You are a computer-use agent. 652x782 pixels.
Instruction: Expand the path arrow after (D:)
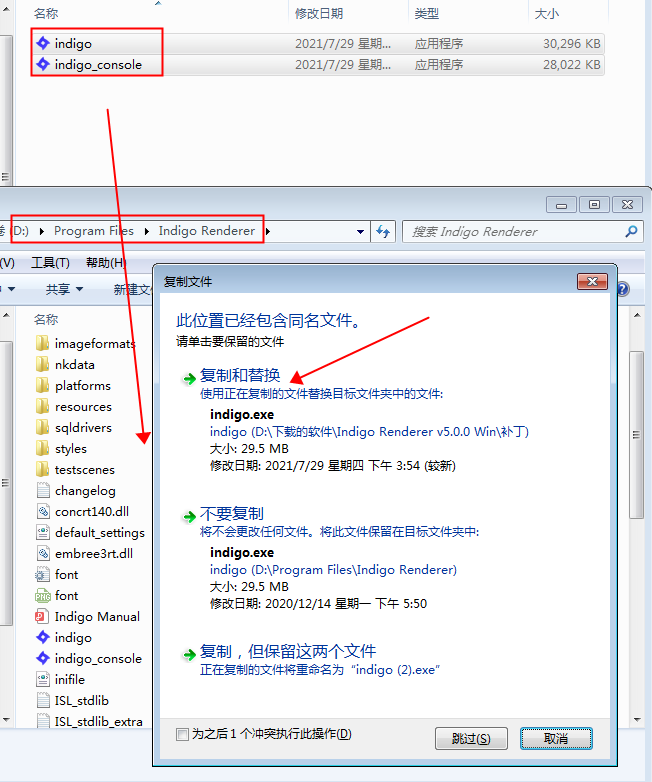pos(42,231)
